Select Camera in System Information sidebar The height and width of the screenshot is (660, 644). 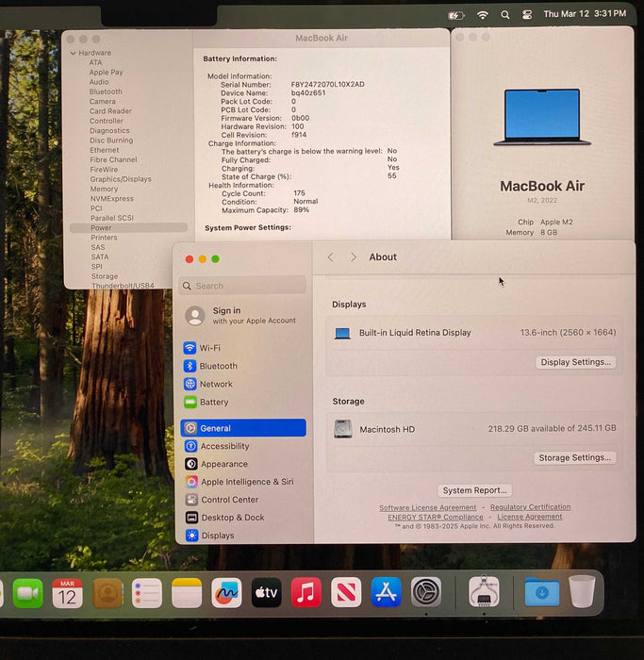click(x=102, y=102)
